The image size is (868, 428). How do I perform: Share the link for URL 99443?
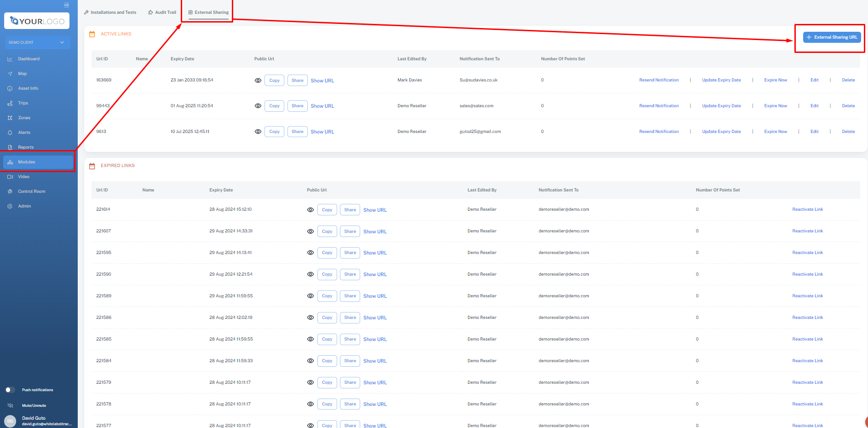pos(298,106)
